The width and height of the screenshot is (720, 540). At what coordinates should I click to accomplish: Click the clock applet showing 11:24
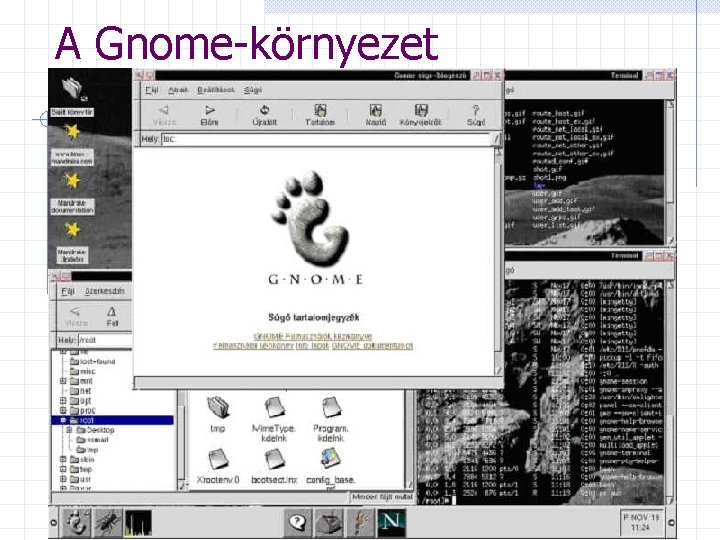[641, 523]
